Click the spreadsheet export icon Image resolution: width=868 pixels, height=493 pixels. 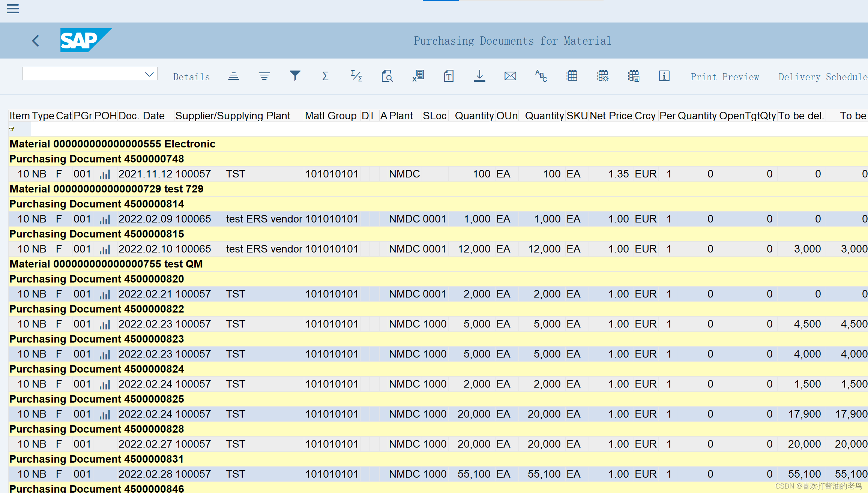coord(418,76)
